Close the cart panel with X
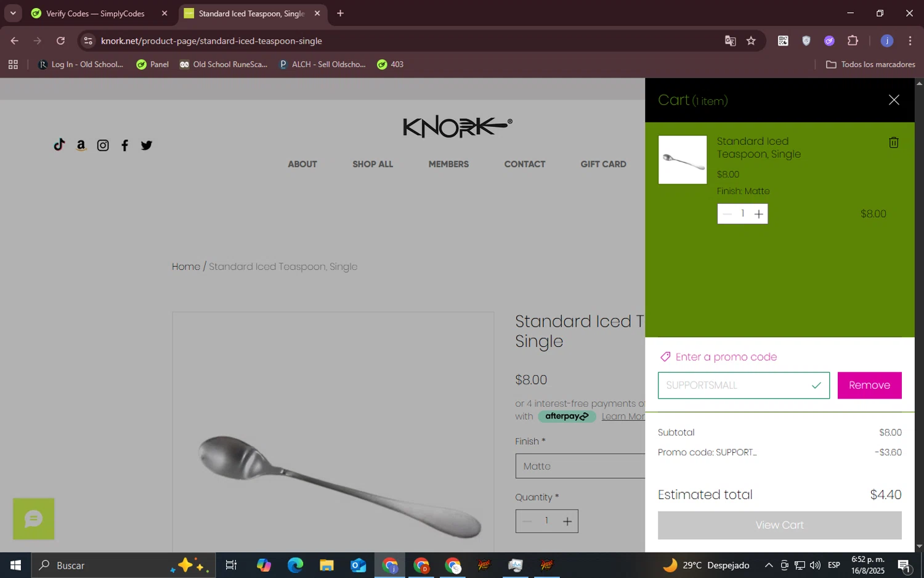924x578 pixels. [894, 100]
